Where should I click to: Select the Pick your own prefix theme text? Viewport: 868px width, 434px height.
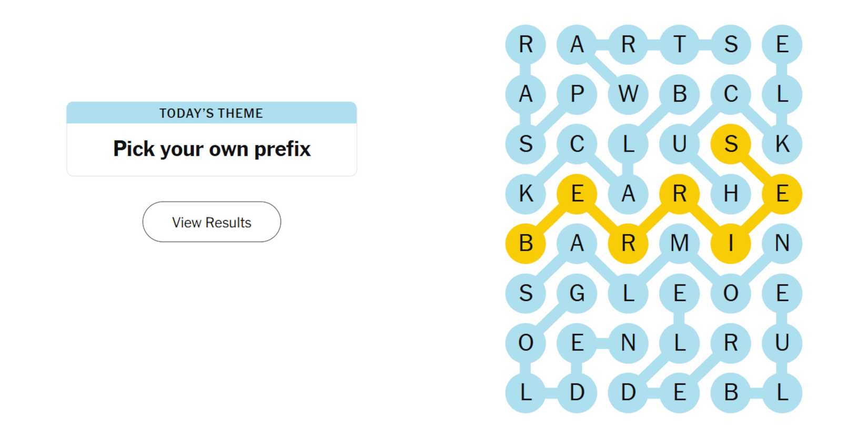click(211, 149)
